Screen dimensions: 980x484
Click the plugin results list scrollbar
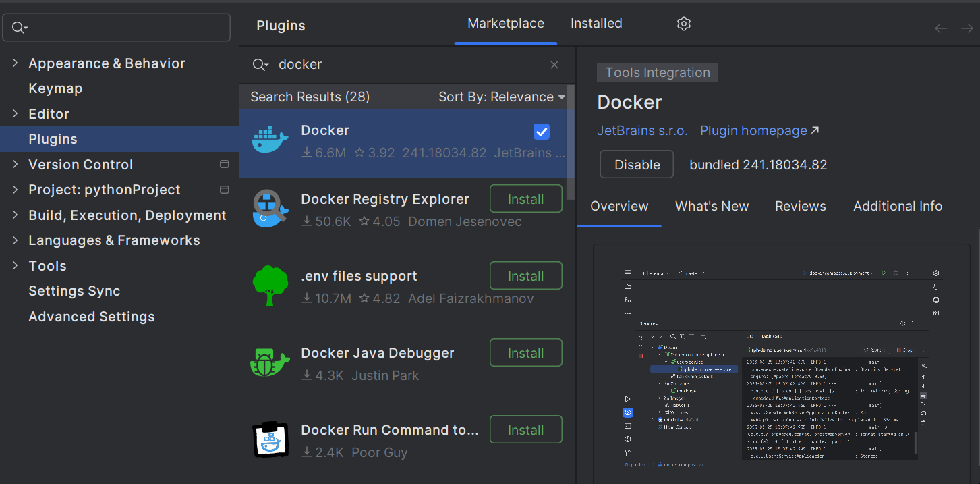[x=572, y=142]
